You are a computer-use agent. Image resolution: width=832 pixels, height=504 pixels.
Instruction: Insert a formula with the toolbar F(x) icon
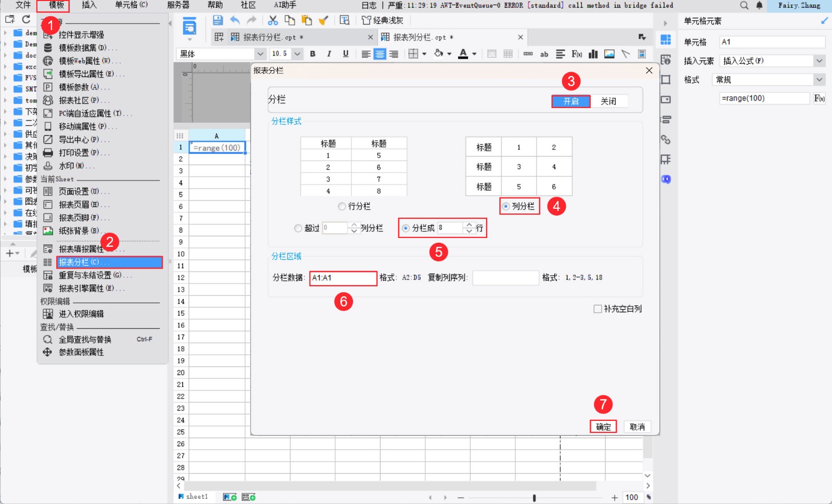pyautogui.click(x=577, y=54)
